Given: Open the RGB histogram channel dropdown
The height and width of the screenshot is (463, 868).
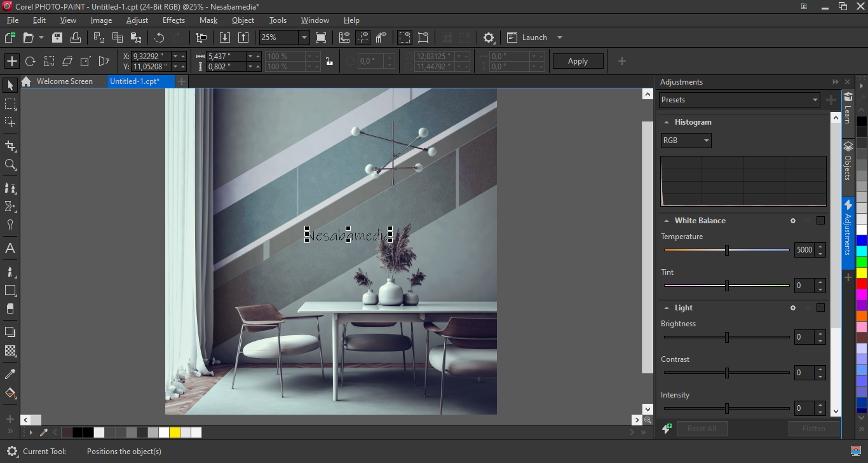Looking at the screenshot, I should click(x=686, y=141).
